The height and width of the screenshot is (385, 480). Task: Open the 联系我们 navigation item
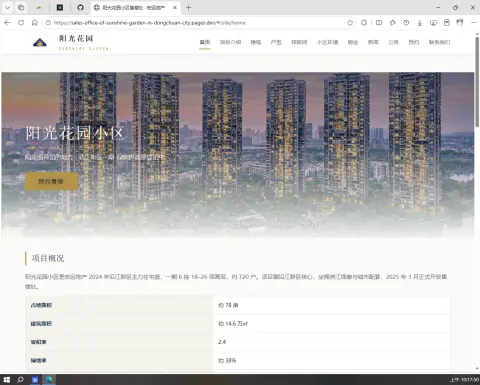[x=439, y=42]
